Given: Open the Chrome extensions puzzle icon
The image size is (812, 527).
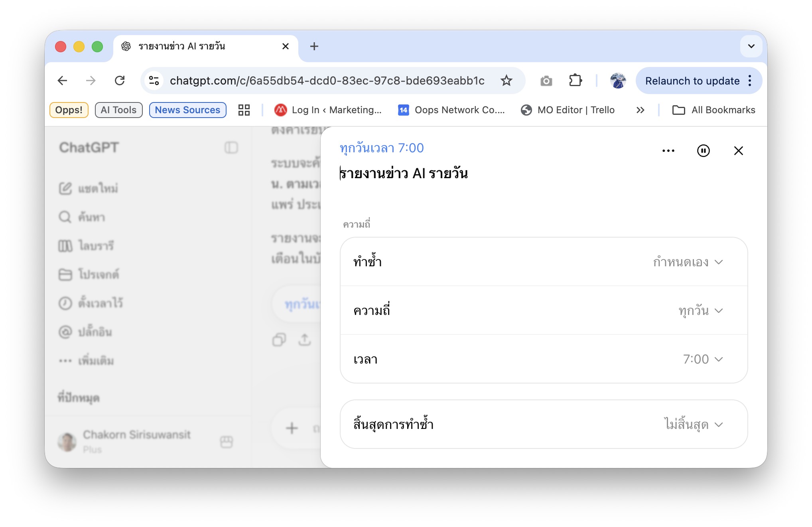Looking at the screenshot, I should (x=575, y=81).
